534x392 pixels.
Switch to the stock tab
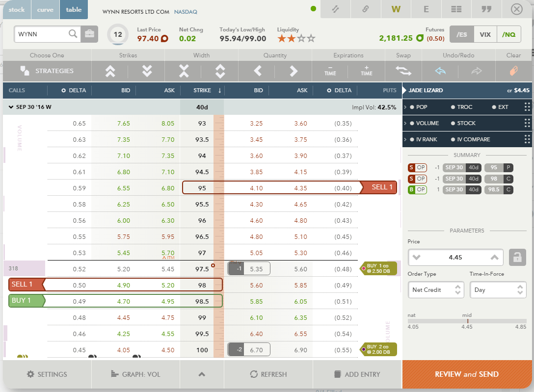coord(17,9)
